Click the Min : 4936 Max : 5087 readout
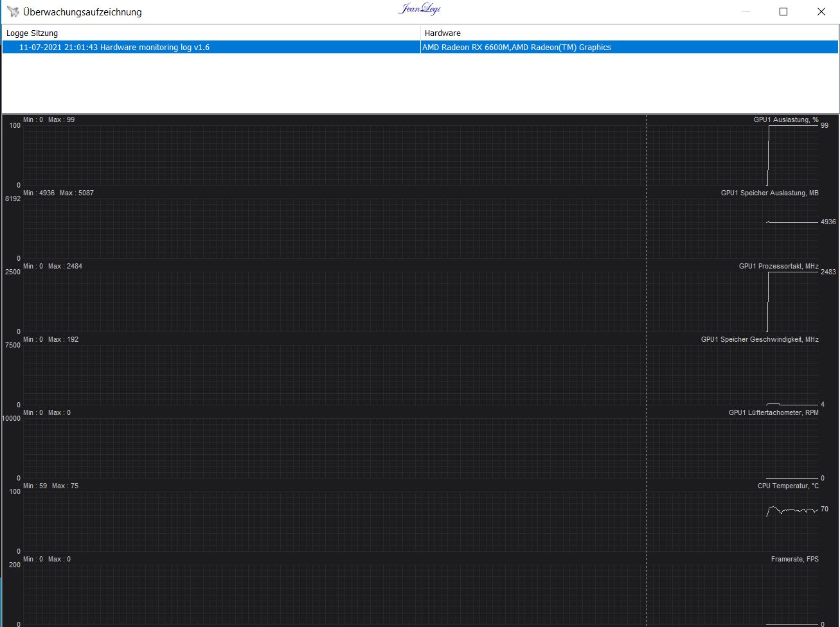This screenshot has width=840, height=627. (x=58, y=193)
